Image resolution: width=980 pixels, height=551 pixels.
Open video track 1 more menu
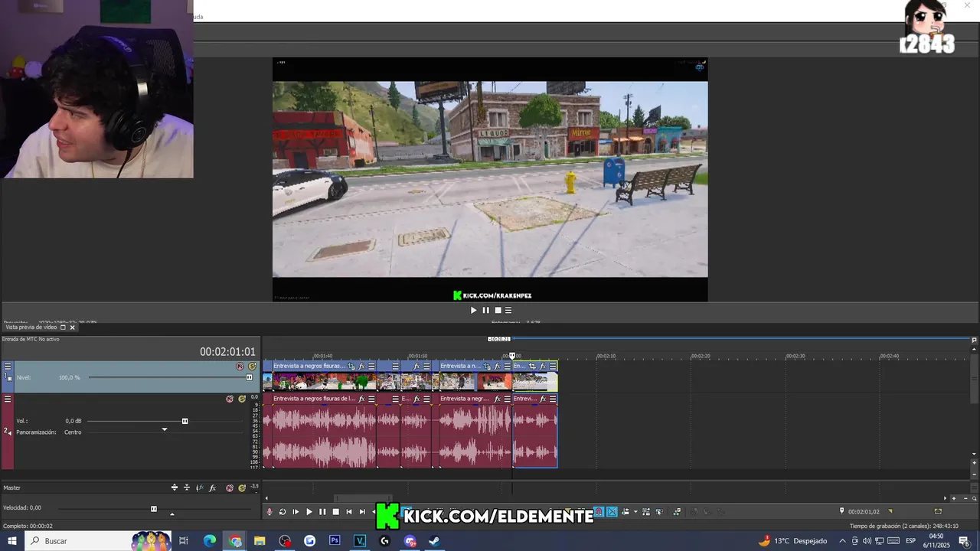pos(8,367)
